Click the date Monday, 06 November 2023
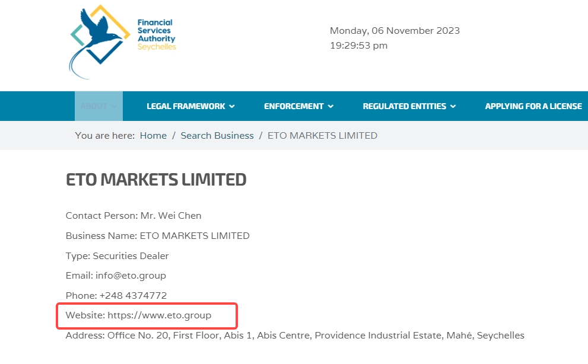588x364 pixels. tap(395, 31)
